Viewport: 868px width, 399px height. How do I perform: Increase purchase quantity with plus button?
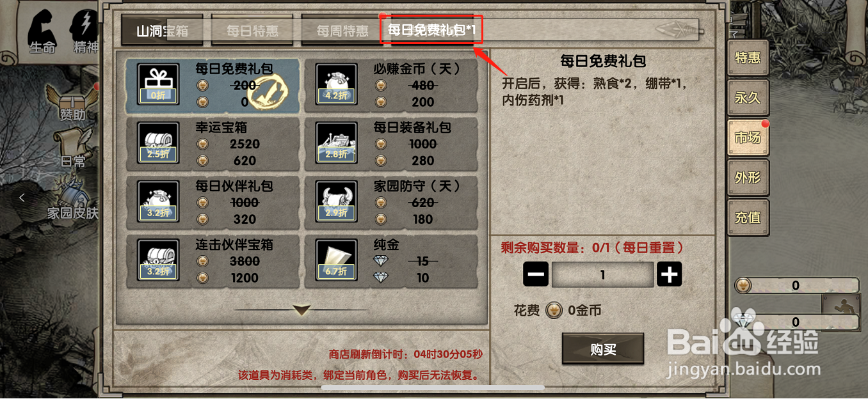click(670, 274)
